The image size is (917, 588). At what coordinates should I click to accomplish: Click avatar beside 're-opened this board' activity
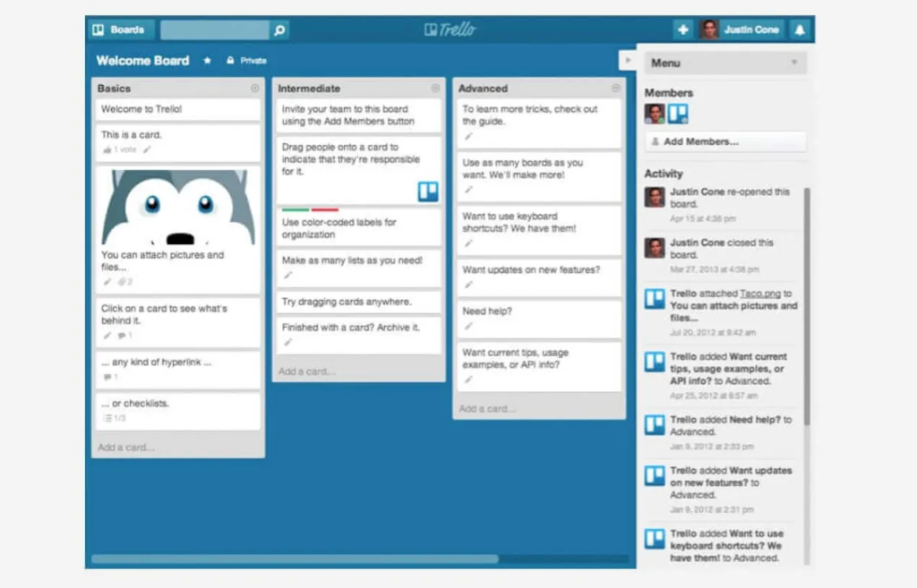click(x=655, y=197)
